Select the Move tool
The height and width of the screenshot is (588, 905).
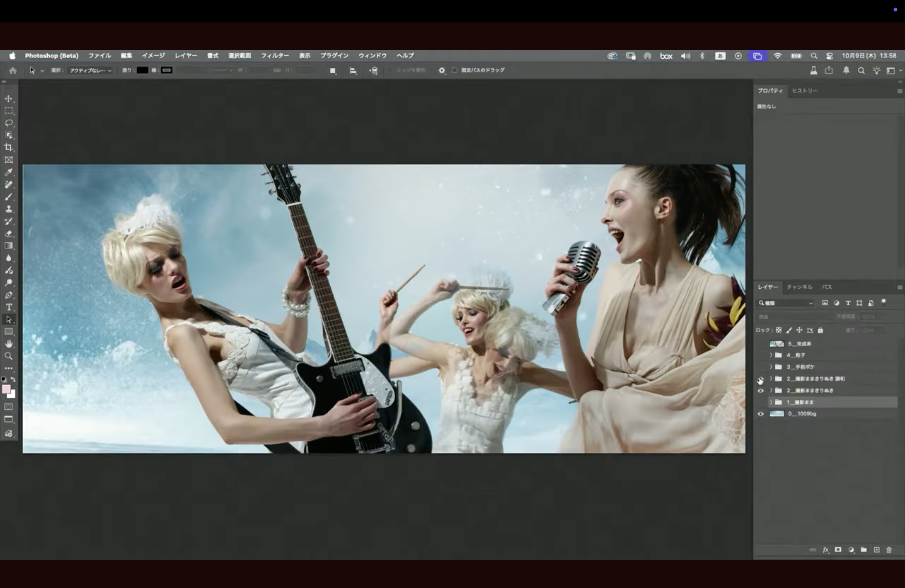[x=9, y=99]
